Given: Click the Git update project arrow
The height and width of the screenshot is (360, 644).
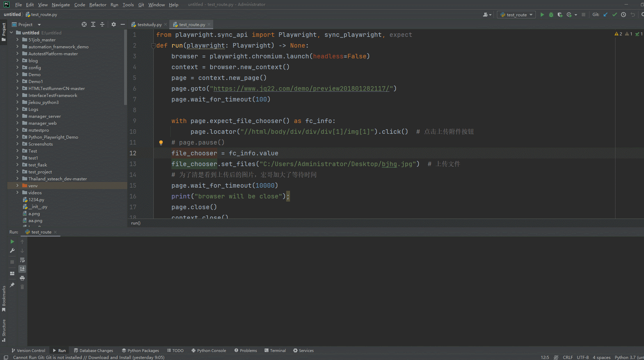Looking at the screenshot, I should coord(605,15).
